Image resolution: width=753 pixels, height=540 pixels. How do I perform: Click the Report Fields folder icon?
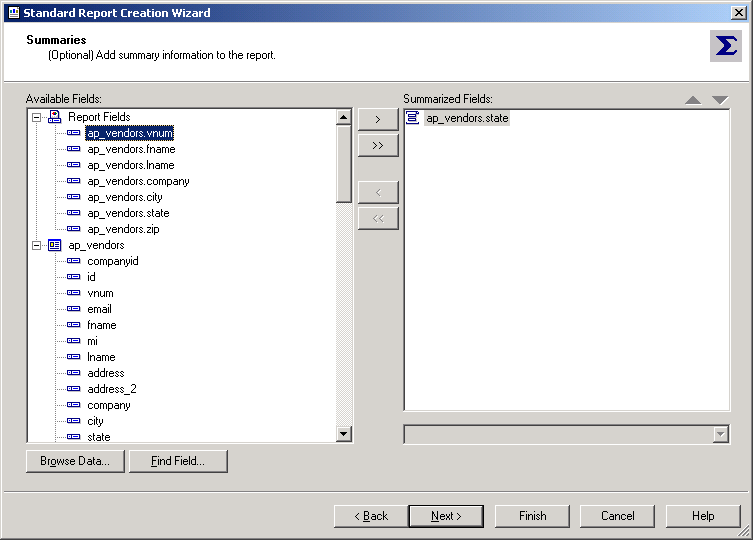click(55, 117)
